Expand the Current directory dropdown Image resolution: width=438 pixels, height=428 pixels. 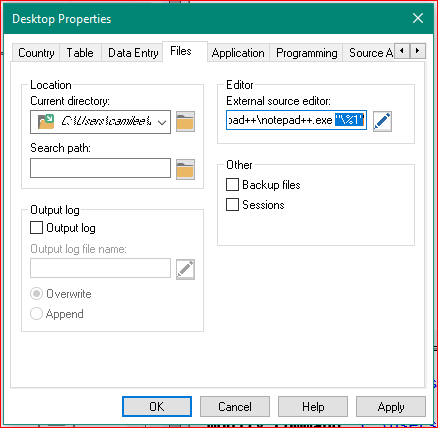pos(162,122)
